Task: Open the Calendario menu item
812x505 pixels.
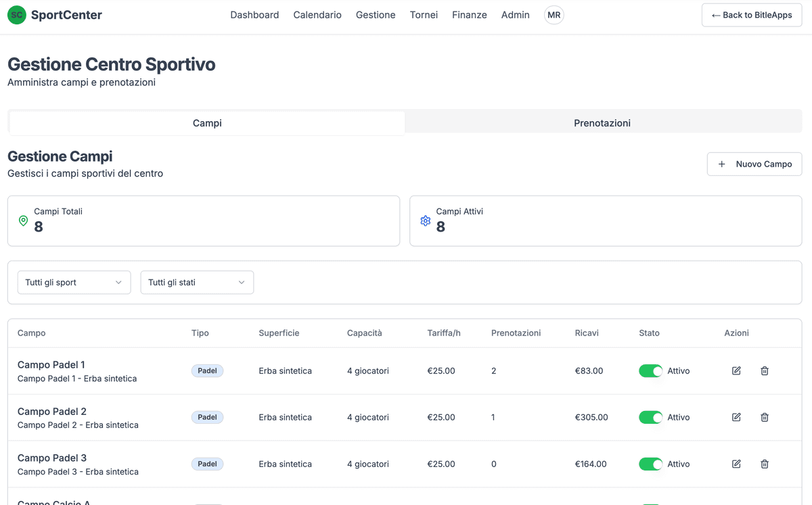Action: coord(317,15)
